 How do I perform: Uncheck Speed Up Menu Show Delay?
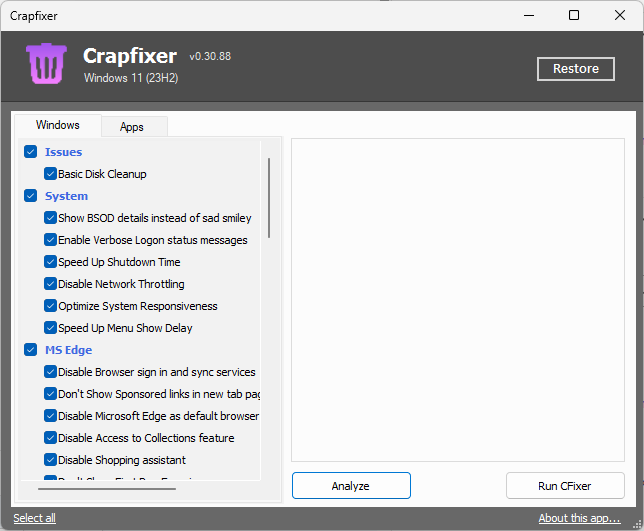pyautogui.click(x=50, y=328)
